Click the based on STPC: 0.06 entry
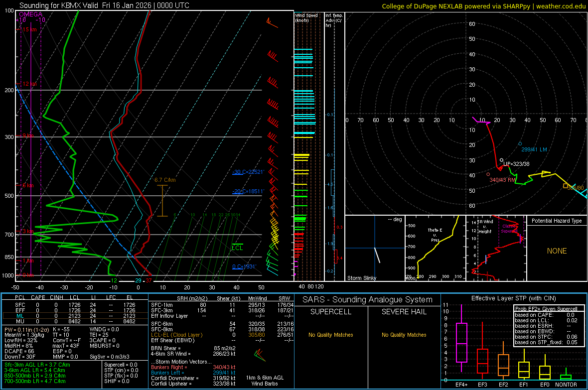 (546, 337)
